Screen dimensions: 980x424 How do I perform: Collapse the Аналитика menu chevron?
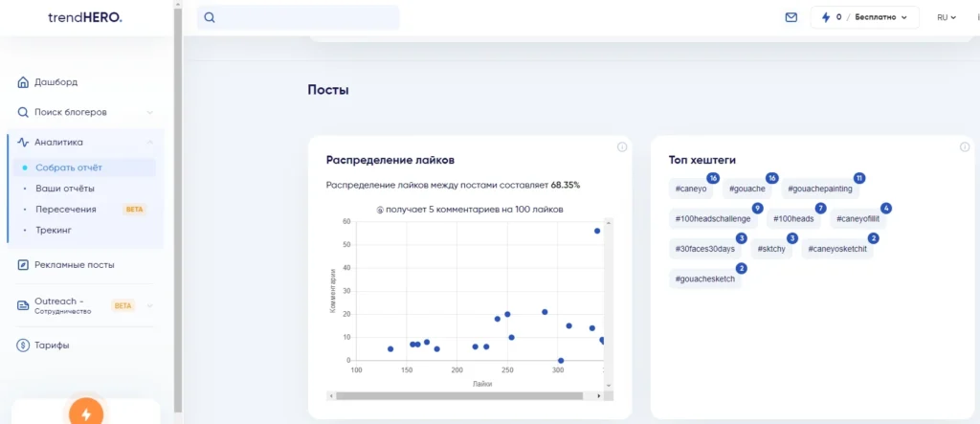coord(150,143)
